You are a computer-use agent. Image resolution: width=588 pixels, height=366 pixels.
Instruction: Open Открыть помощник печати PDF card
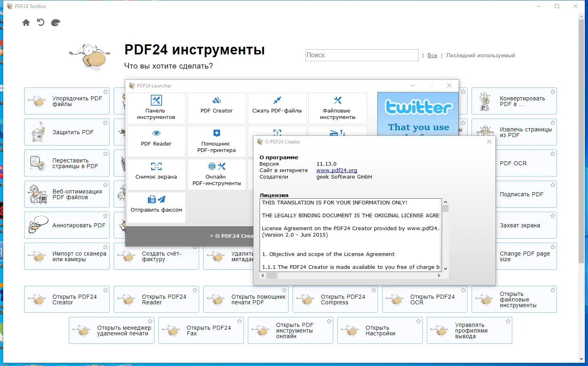[246, 299]
